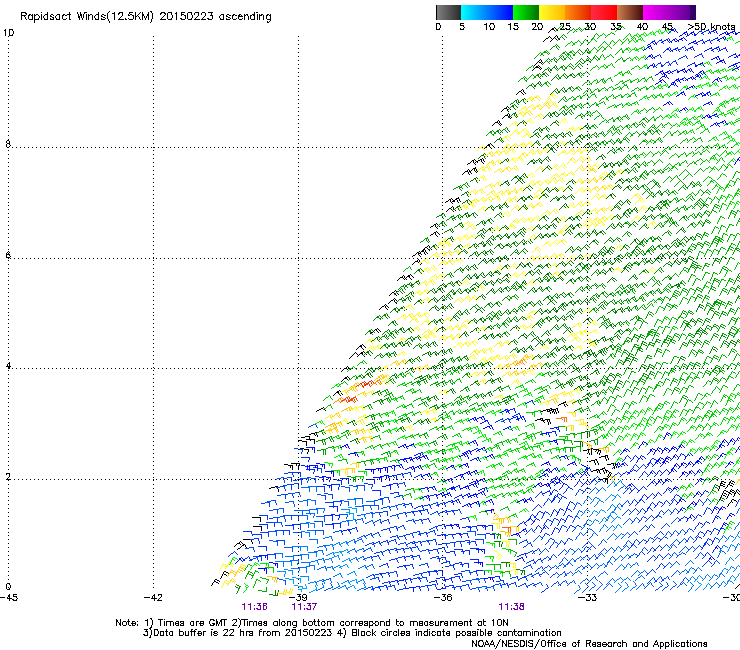Click the longitude label '-36'
This screenshot has width=740, height=650.
(x=443, y=598)
